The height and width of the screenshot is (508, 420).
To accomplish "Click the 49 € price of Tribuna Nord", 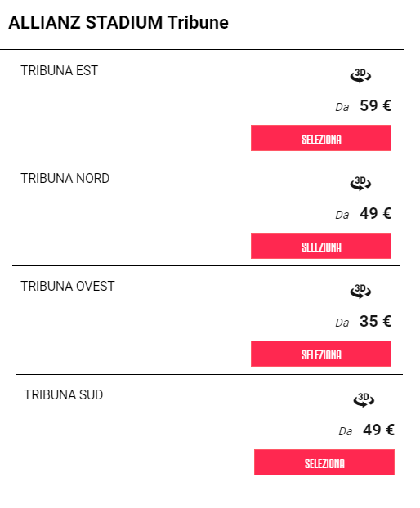I will pyautogui.click(x=375, y=213).
